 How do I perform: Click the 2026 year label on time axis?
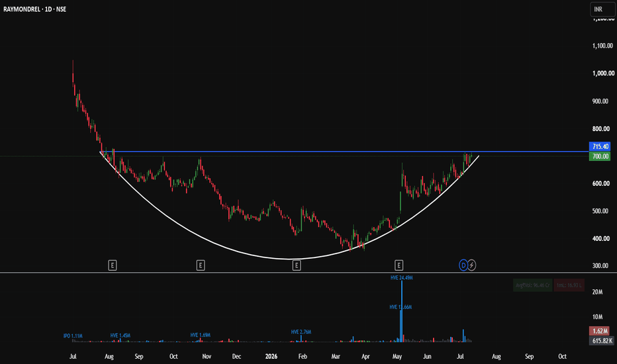click(x=271, y=357)
